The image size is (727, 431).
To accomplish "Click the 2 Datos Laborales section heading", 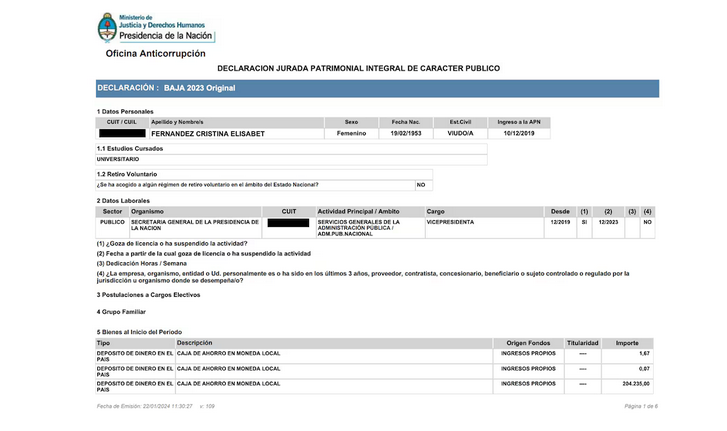I will 125,200.
